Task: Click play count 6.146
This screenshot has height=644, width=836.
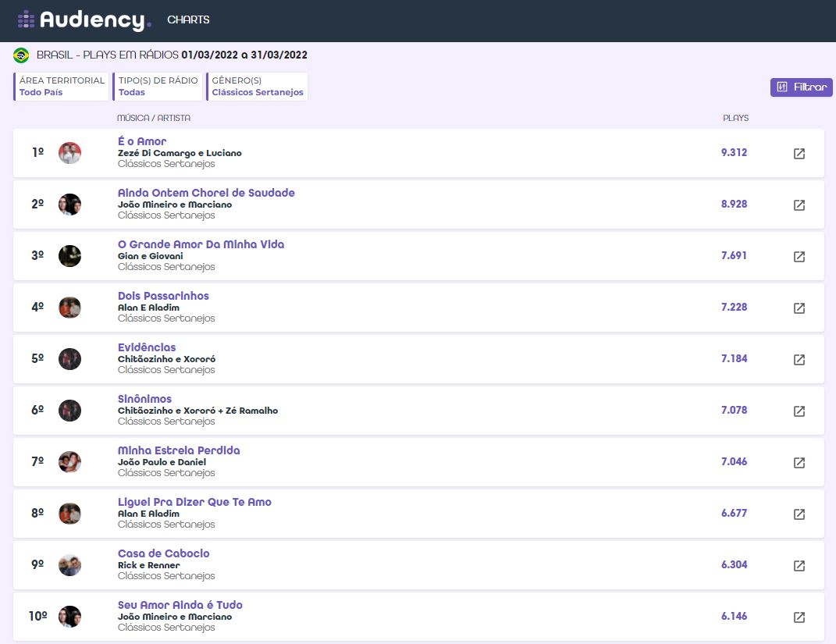Action: (x=735, y=616)
